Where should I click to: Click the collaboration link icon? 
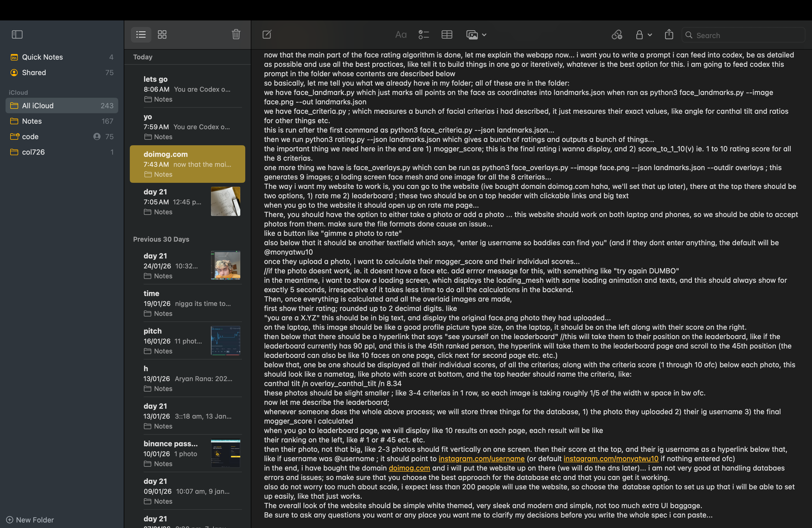(616, 35)
